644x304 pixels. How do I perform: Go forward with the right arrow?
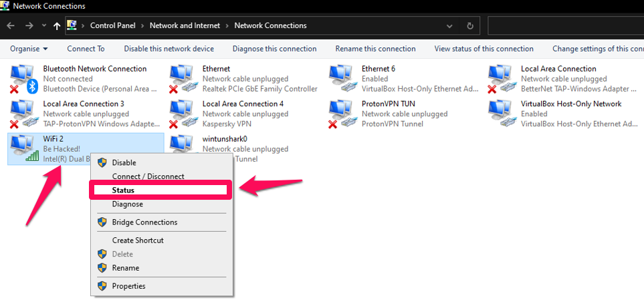pos(29,25)
